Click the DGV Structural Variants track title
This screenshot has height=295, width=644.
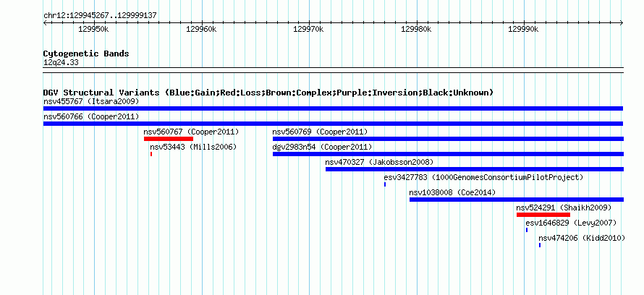[x=268, y=93]
